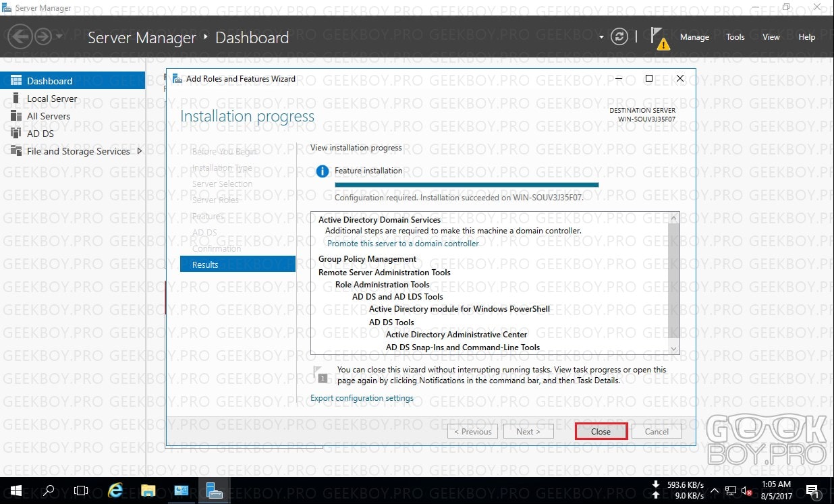The image size is (834, 504).
Task: Click the wizard's Cancel button
Action: coord(657,432)
